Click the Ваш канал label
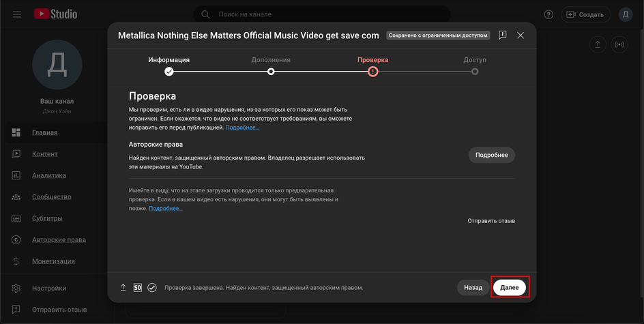Screen dimensions: 644x324 point(57,101)
